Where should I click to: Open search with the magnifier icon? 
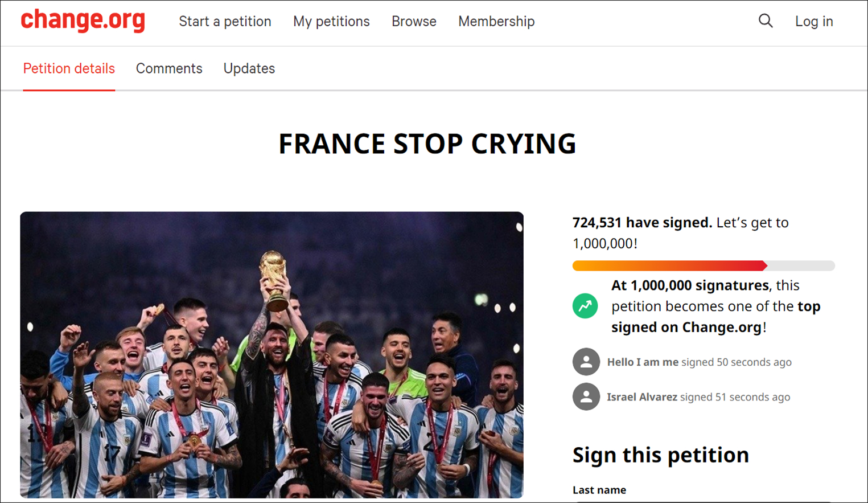pyautogui.click(x=766, y=21)
